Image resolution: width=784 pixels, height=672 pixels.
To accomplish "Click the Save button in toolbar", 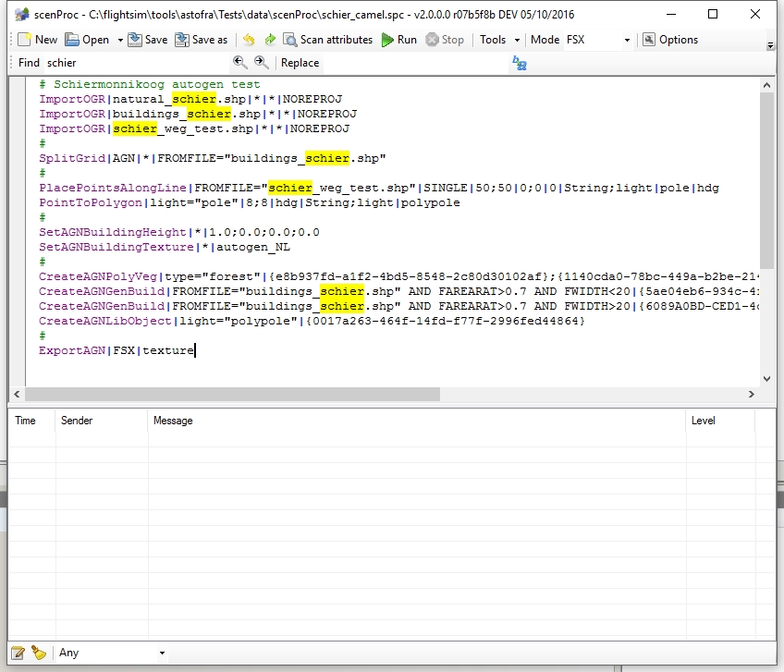I will 148,40.
